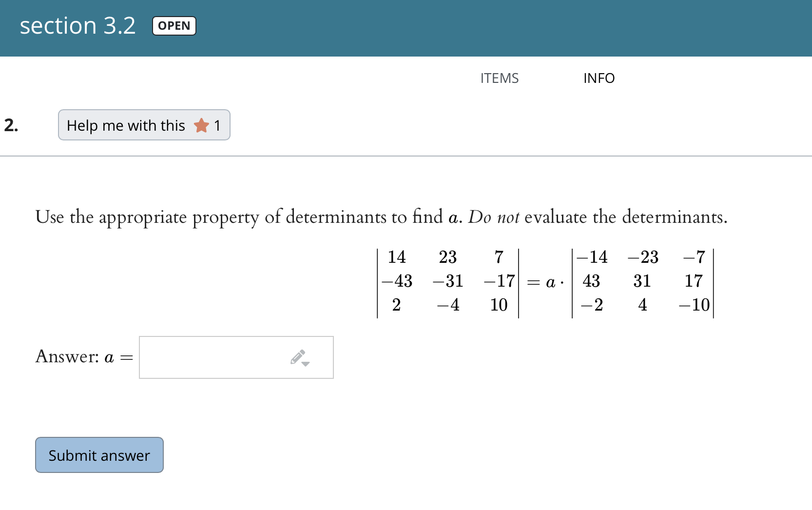Click the variable a between the determinants
The height and width of the screenshot is (510, 812).
pos(550,282)
